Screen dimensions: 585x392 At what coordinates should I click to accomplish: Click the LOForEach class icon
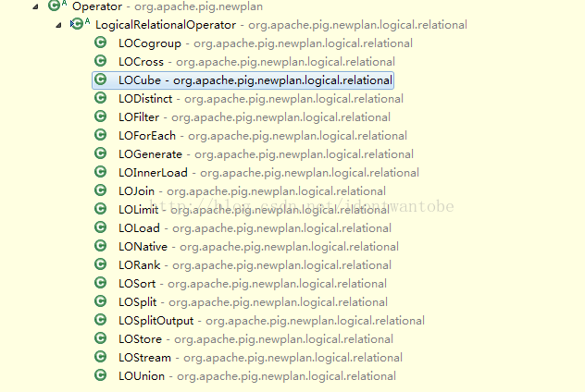[100, 135]
